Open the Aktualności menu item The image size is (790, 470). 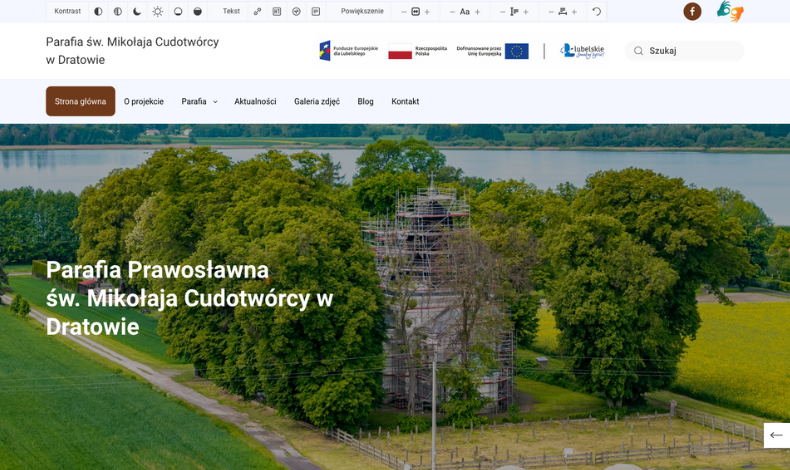[255, 101]
